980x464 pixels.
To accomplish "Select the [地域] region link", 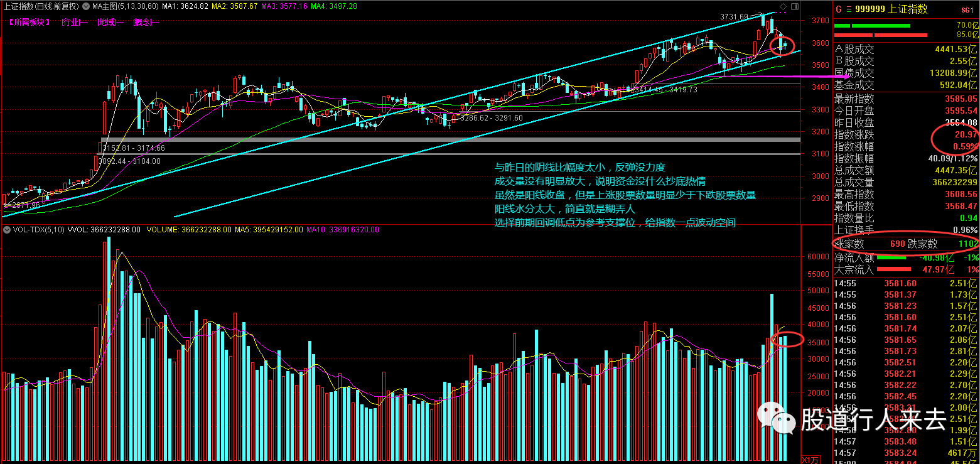I will click(110, 22).
